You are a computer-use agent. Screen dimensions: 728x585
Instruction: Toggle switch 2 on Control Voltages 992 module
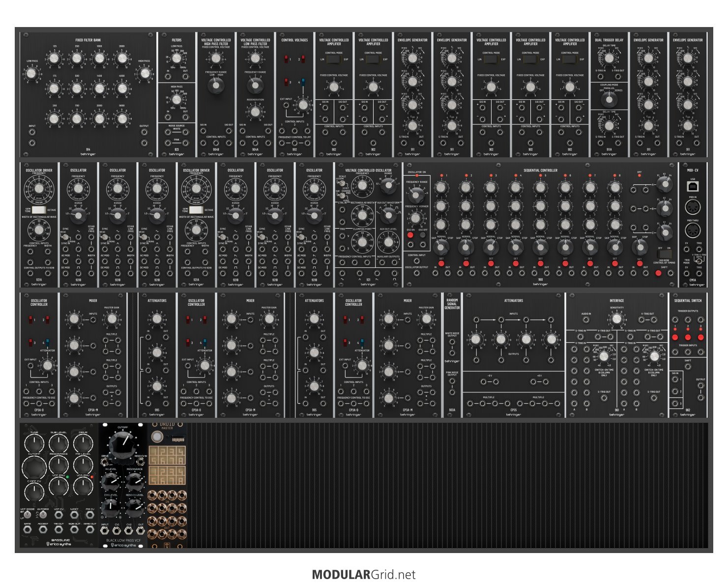303,59
